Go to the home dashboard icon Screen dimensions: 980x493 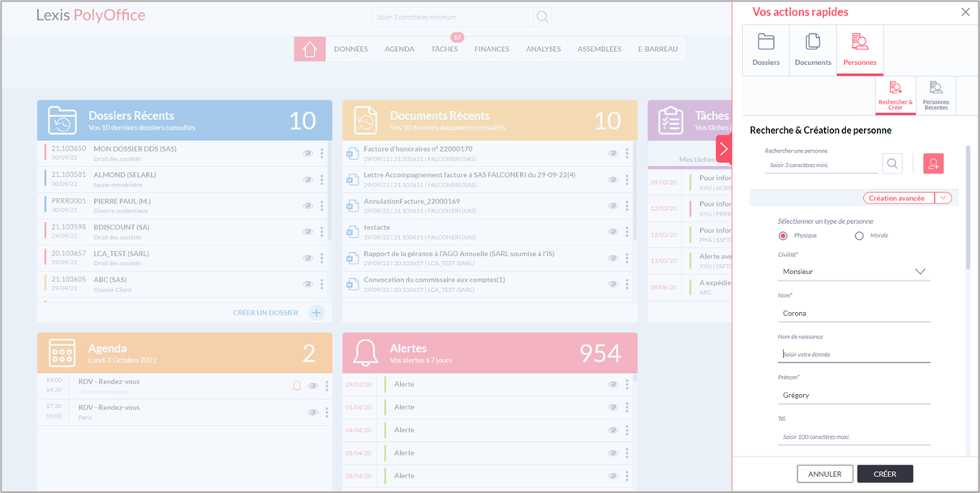click(310, 49)
